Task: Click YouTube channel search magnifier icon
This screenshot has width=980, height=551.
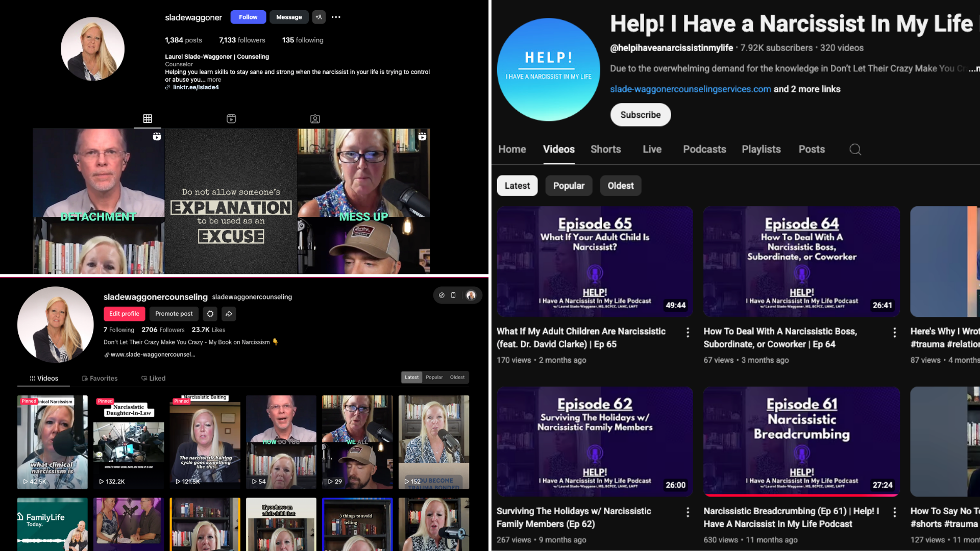Action: click(855, 149)
